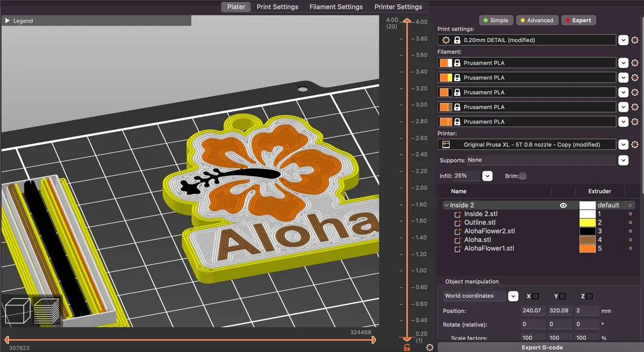Open the Printer preset dropdown arrow
644x352 pixels.
(x=623, y=144)
